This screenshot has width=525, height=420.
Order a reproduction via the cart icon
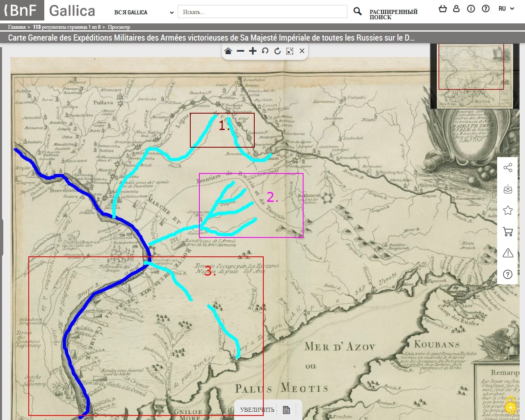508,232
